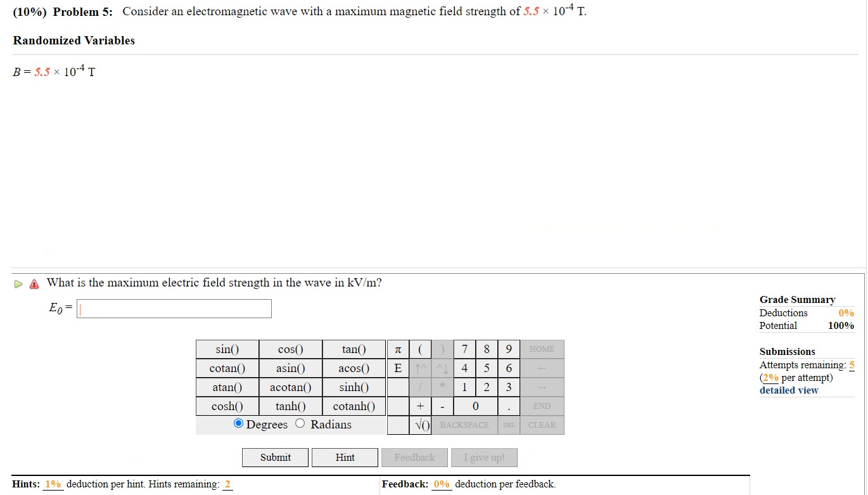Click the left arrow key on the keypad

point(542,368)
